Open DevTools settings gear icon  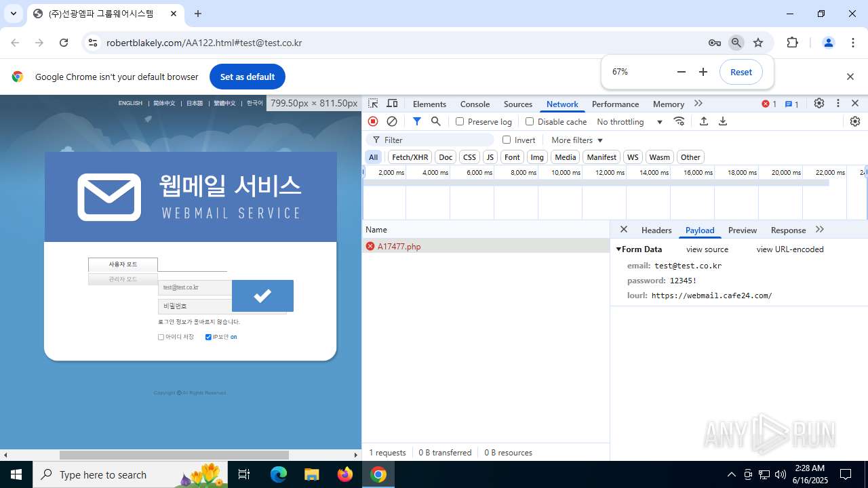pos(819,104)
